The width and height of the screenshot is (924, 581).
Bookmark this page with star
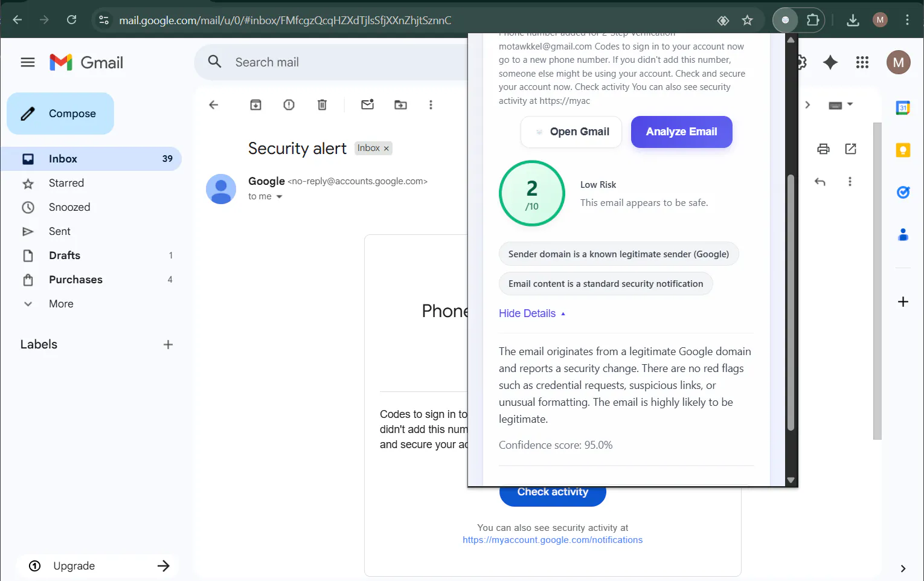pyautogui.click(x=748, y=20)
